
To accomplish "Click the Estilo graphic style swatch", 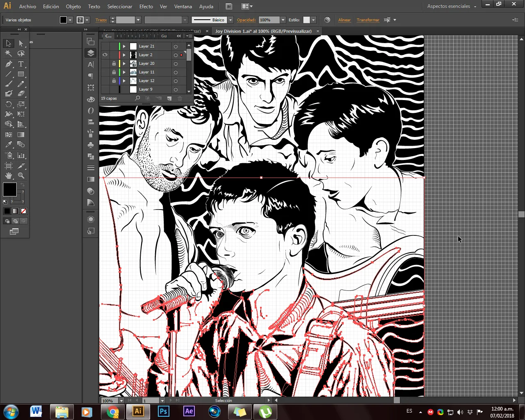I will [x=306, y=20].
